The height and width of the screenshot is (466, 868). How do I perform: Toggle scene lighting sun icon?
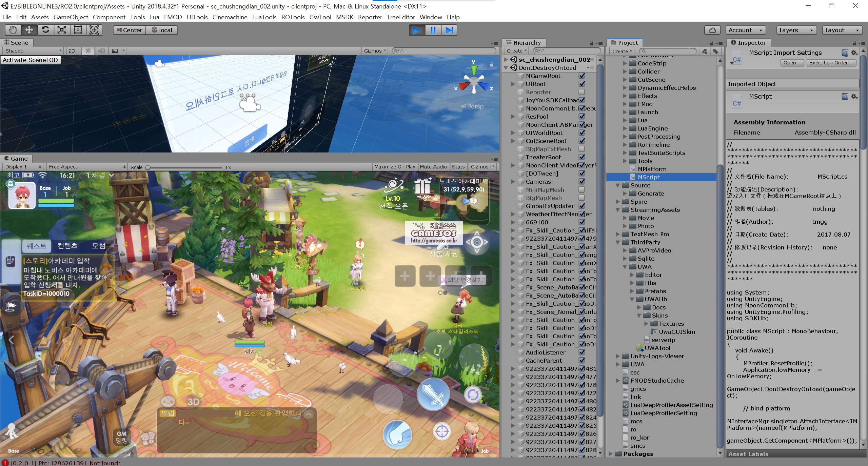point(88,51)
